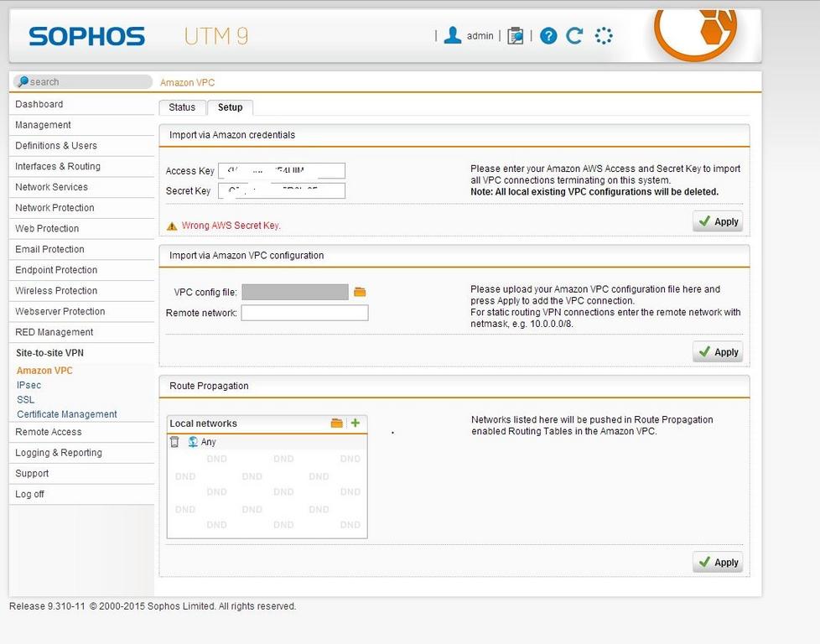This screenshot has width=820, height=644.
Task: Delete the Any network via trash icon
Action: tap(174, 442)
